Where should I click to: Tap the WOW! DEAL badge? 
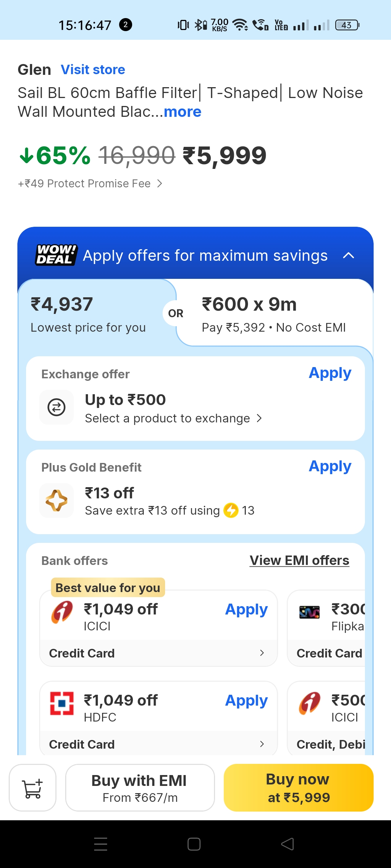point(56,255)
